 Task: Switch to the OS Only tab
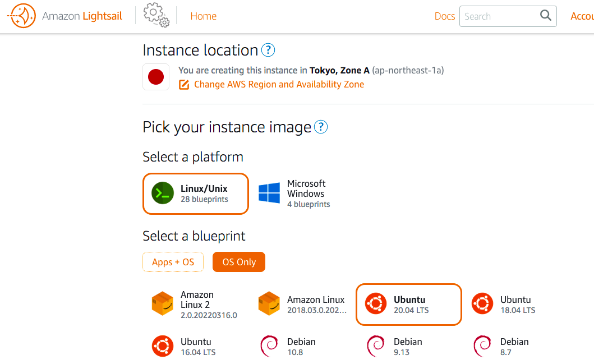239,262
